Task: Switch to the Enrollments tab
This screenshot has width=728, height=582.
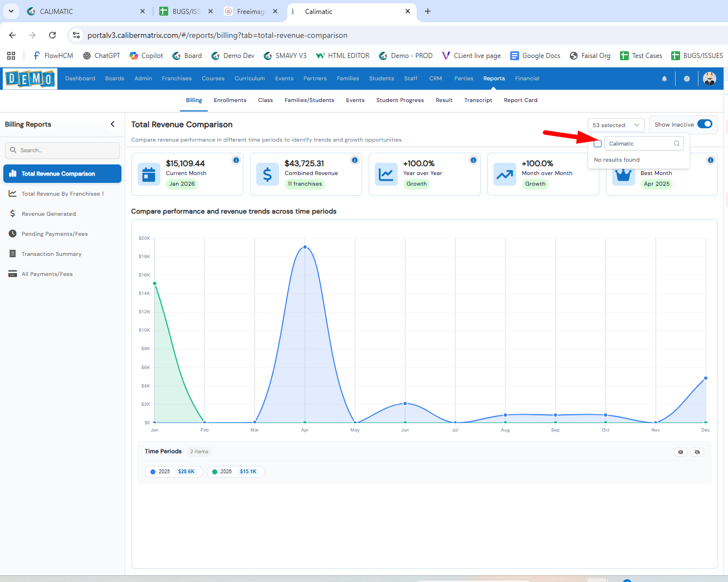Action: click(230, 100)
